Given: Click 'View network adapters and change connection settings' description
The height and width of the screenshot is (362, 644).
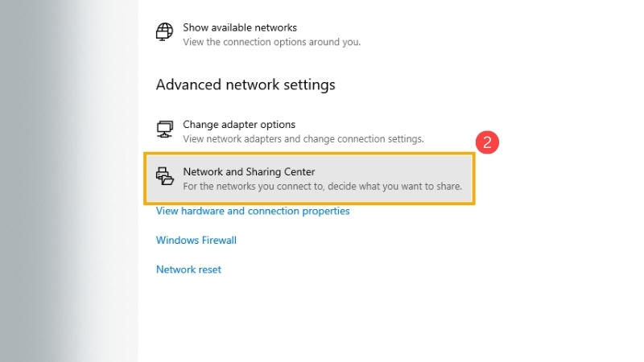Looking at the screenshot, I should [x=303, y=138].
